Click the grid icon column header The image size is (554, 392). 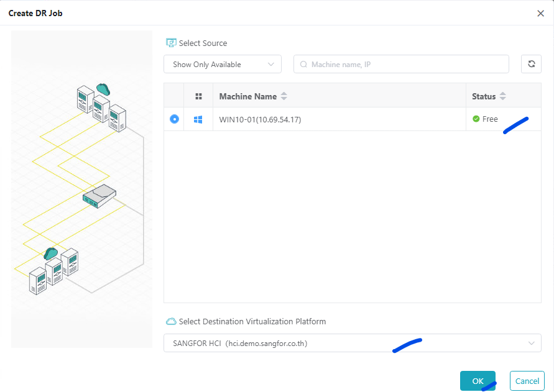pos(198,96)
